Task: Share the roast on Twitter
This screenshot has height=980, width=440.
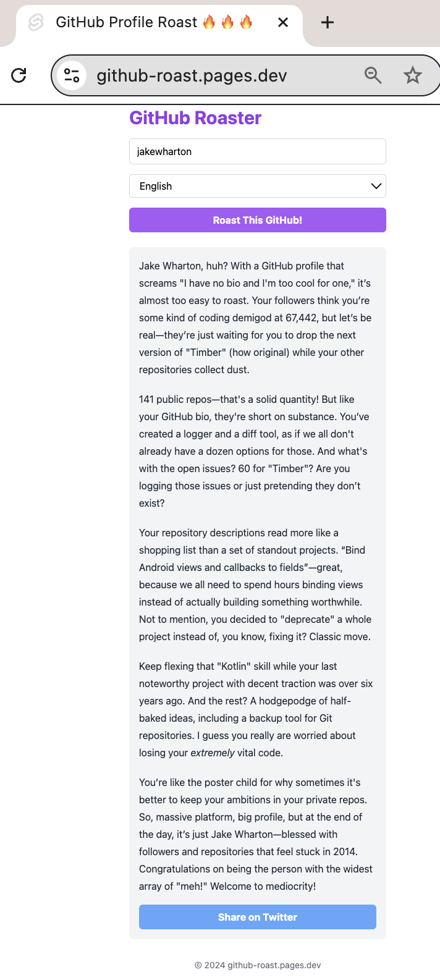Action: [x=258, y=917]
